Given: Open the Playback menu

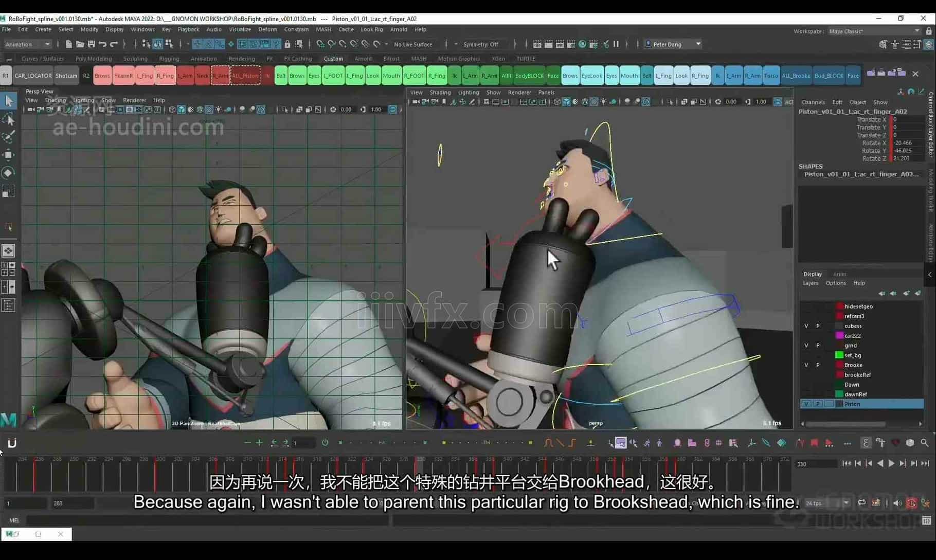Looking at the screenshot, I should point(188,29).
